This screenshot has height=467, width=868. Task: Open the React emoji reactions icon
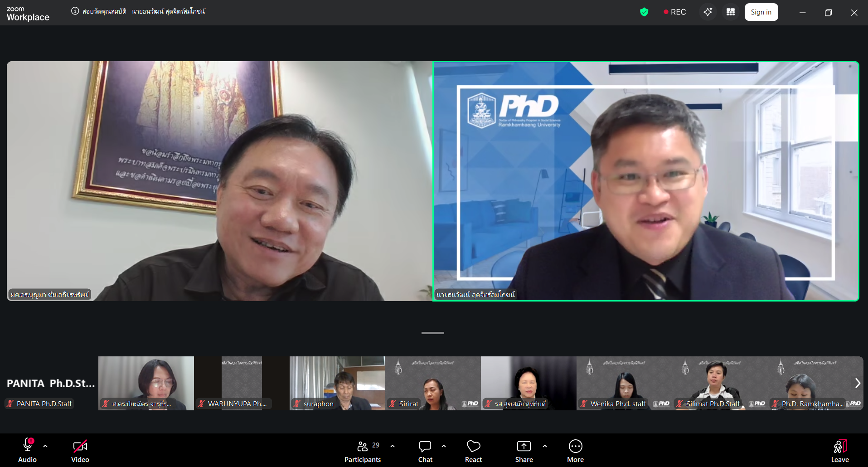(473, 447)
